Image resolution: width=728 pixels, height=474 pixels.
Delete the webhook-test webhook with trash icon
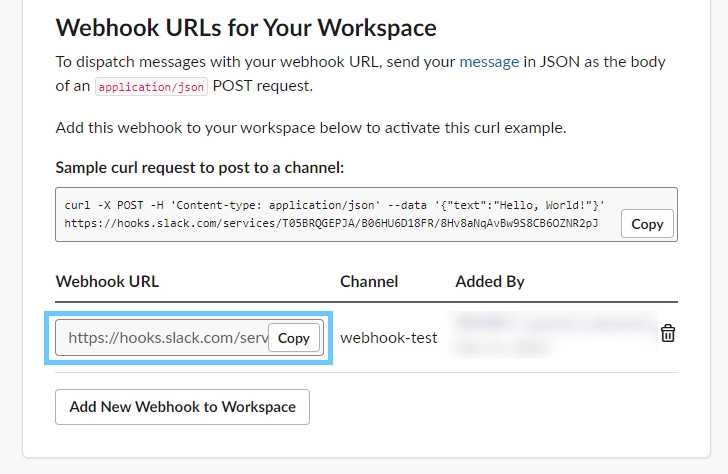pyautogui.click(x=668, y=333)
